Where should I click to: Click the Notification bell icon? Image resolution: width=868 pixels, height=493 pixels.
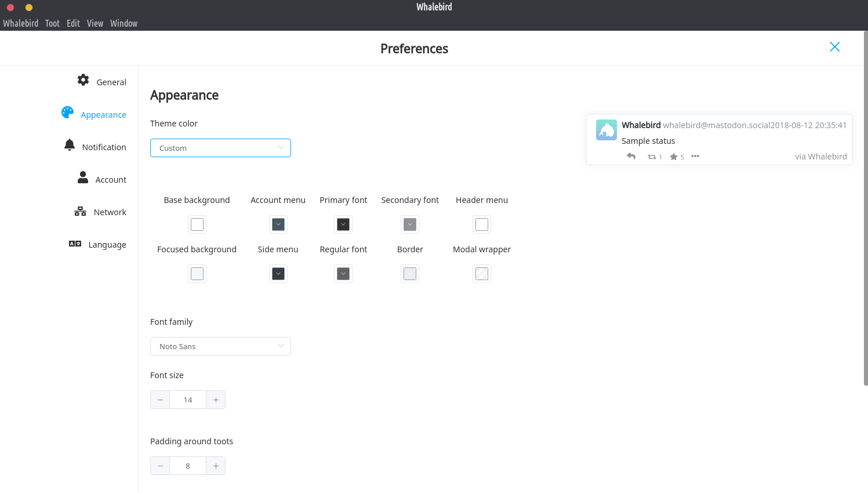[70, 145]
